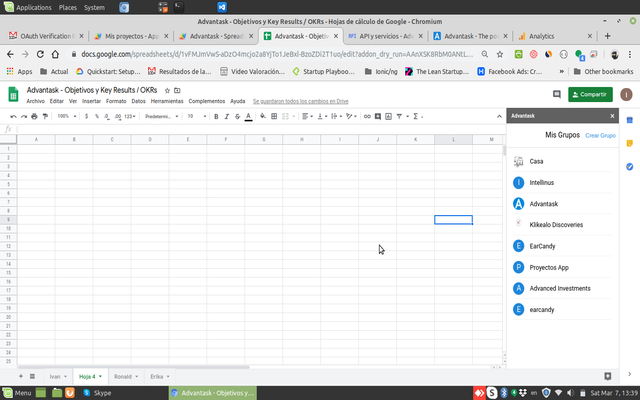Open Skype from the taskbar

pyautogui.click(x=97, y=393)
